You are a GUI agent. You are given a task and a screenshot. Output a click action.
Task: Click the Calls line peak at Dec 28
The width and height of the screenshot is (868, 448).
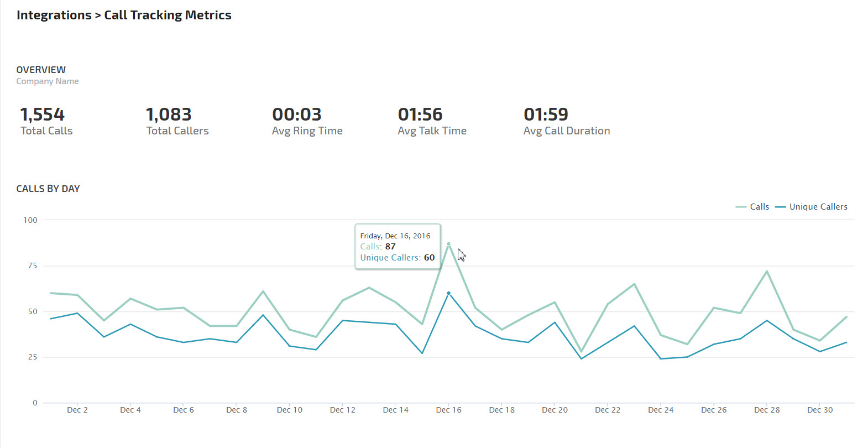(767, 272)
